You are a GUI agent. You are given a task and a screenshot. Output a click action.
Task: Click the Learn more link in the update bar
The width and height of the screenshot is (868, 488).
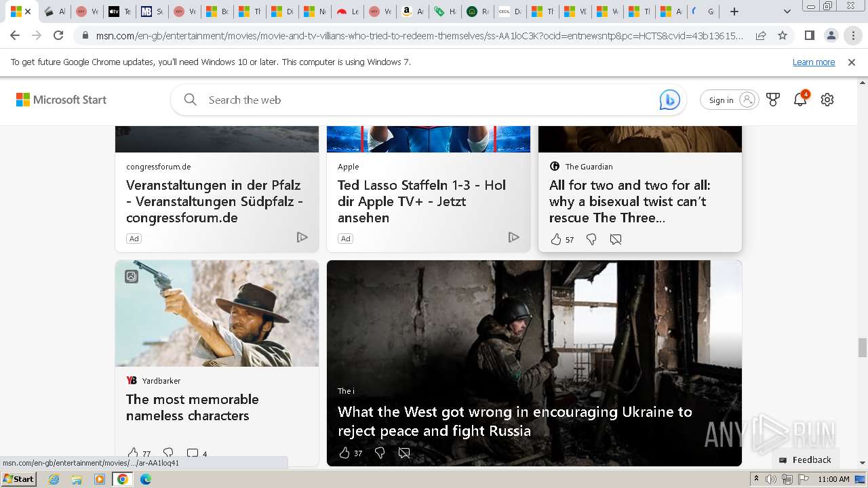pyautogui.click(x=814, y=62)
